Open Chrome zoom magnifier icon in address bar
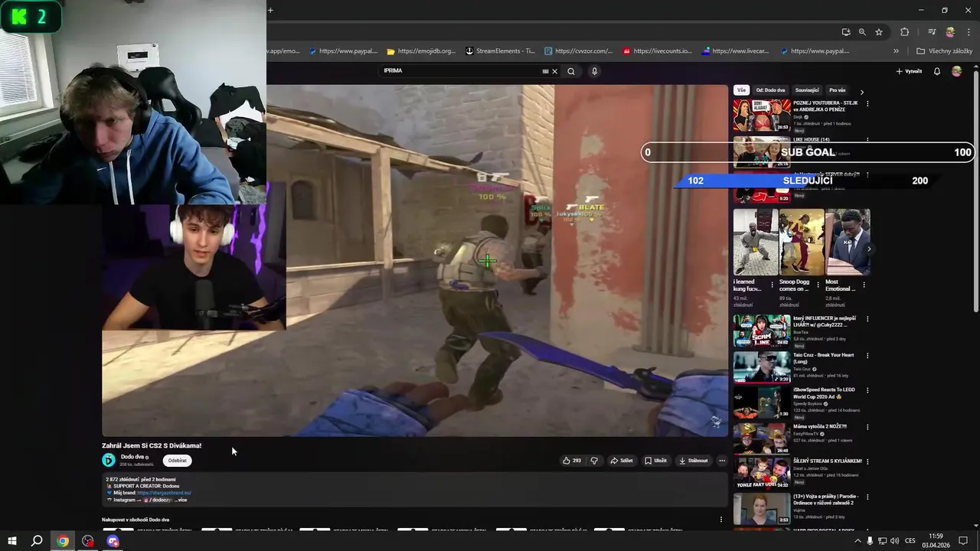The width and height of the screenshot is (980, 551). tap(862, 32)
